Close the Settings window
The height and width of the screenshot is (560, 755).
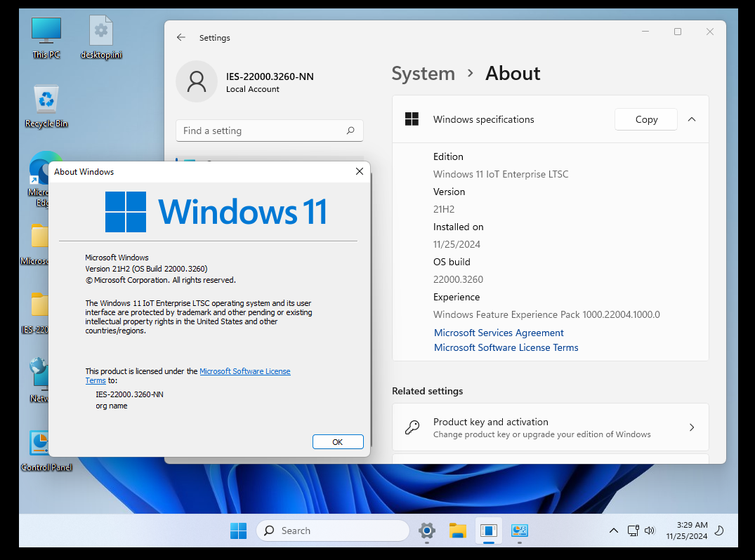(710, 32)
